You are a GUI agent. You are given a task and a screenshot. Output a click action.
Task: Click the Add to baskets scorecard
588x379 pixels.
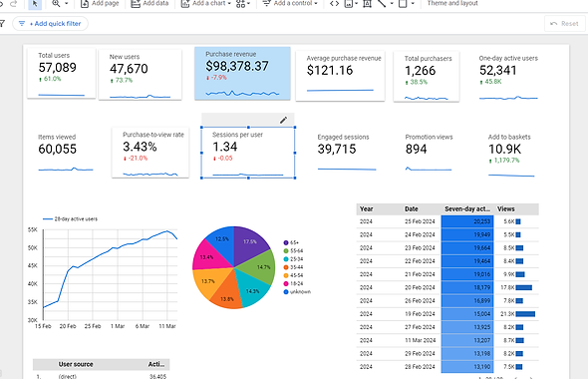click(511, 155)
